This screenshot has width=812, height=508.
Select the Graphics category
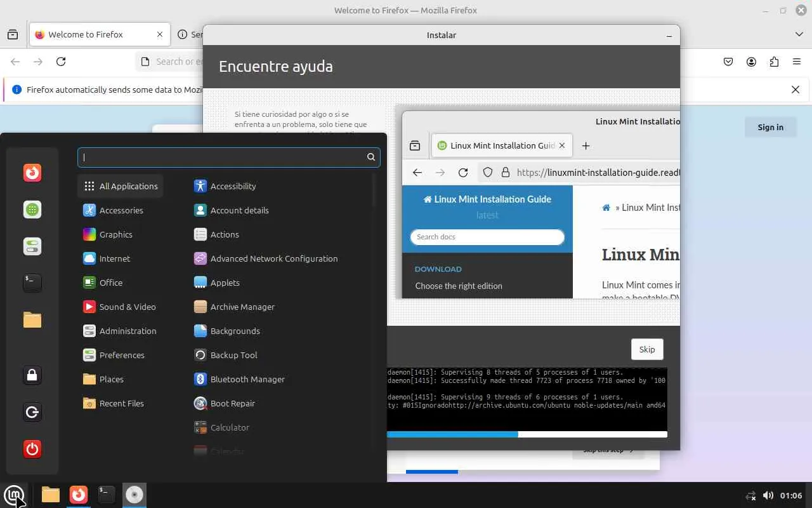121,234
